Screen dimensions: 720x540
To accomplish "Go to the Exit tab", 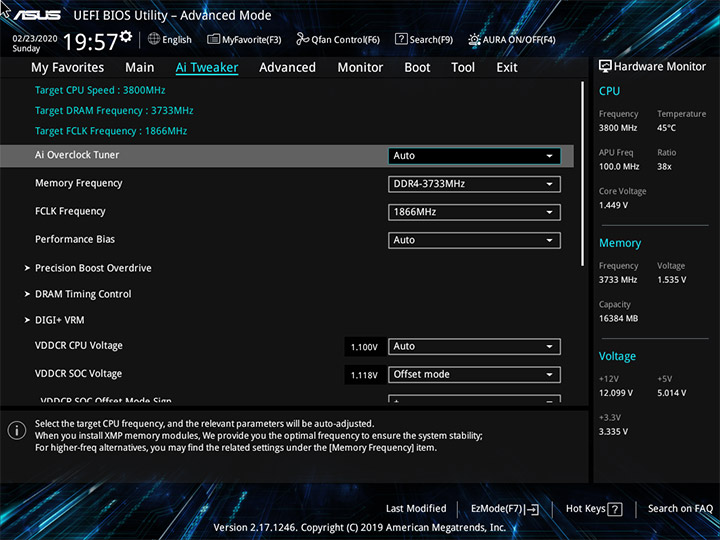I will tap(506, 68).
